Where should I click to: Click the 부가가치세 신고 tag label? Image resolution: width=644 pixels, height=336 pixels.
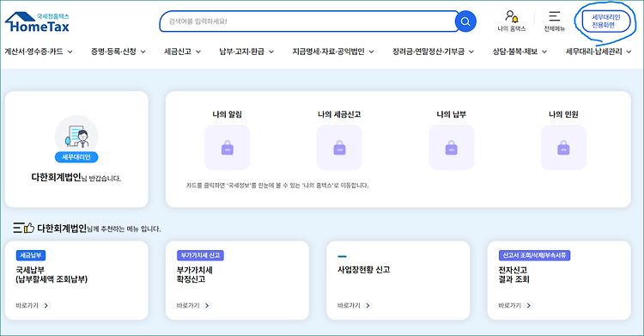[x=200, y=255]
